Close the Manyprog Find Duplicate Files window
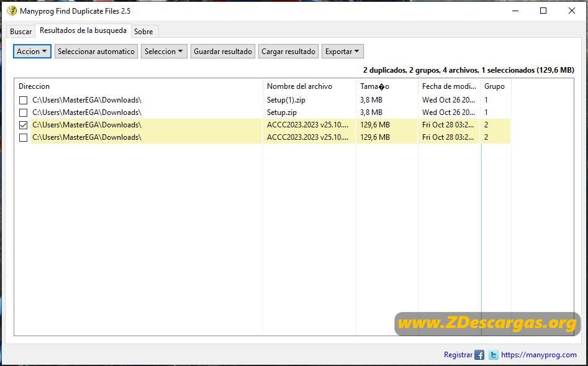The width and height of the screenshot is (588, 366). (x=571, y=11)
